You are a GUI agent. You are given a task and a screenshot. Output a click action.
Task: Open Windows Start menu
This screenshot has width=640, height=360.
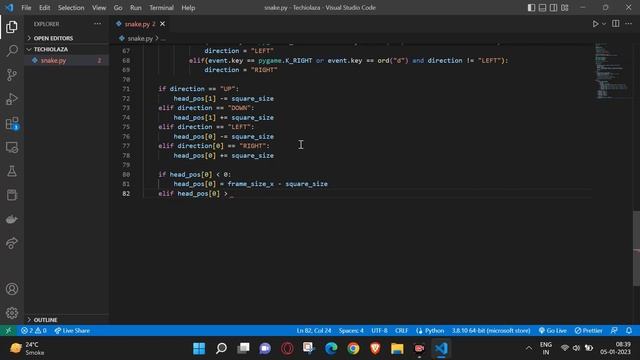point(199,348)
